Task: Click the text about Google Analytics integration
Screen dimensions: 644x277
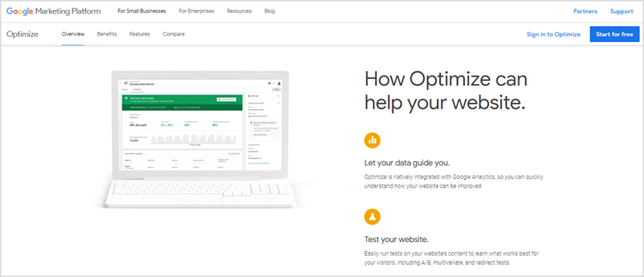Action: tap(454, 181)
